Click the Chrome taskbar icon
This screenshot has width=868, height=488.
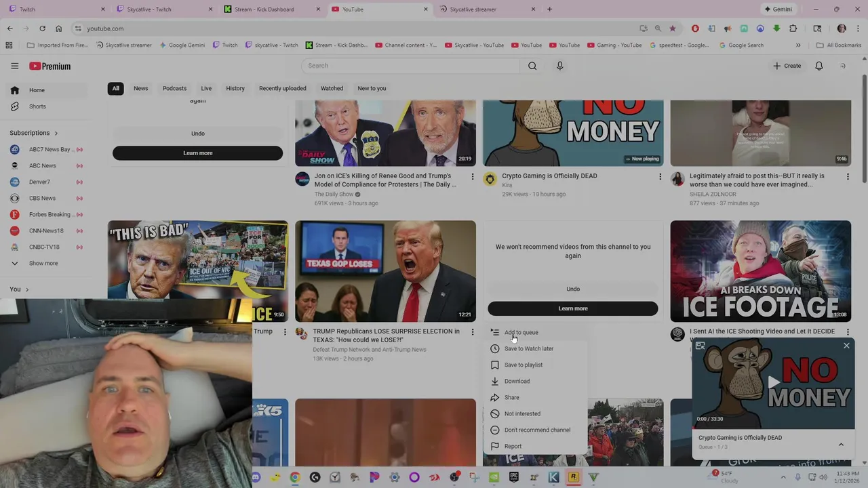click(x=295, y=477)
